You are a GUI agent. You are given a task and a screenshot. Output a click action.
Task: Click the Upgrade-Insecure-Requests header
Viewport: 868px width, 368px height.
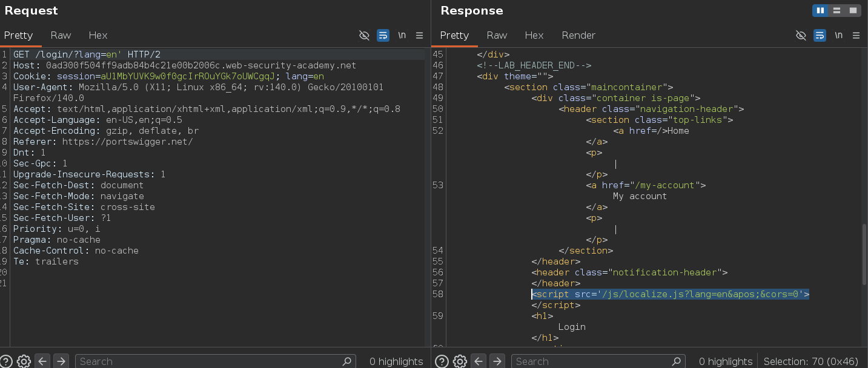[89, 174]
